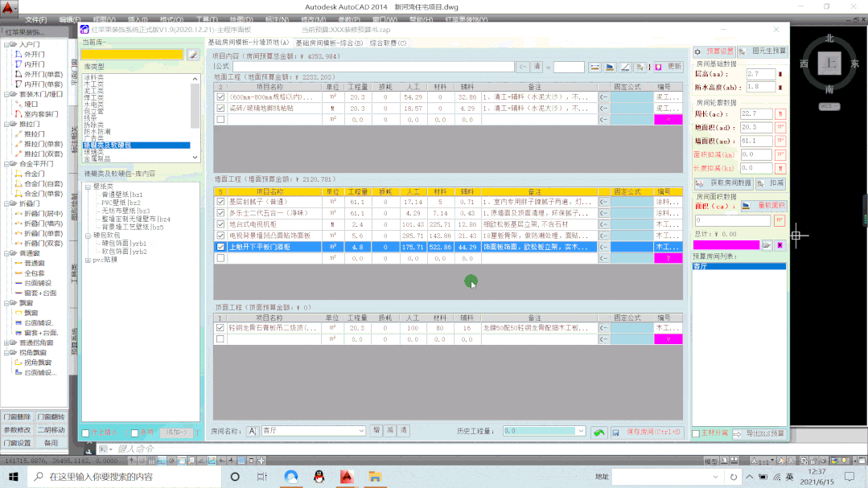Click the magenta total color bar

[x=726, y=245]
